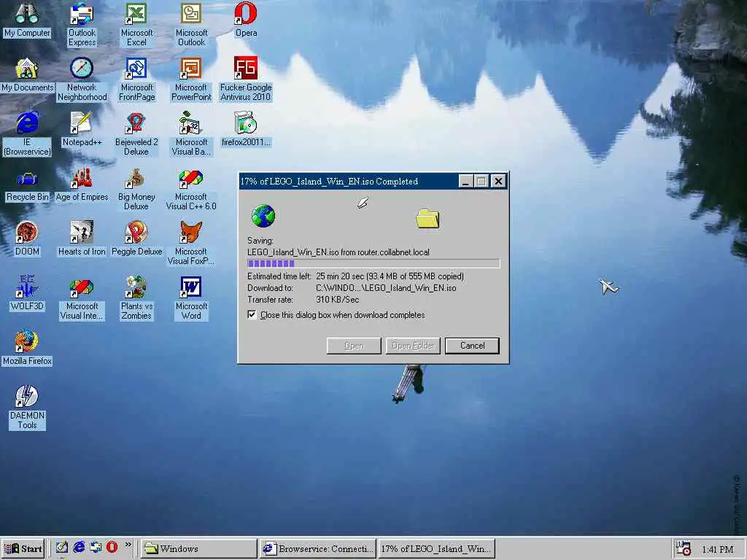The height and width of the screenshot is (560, 747).
Task: Start Big Money Deluxe game icon
Action: (136, 189)
